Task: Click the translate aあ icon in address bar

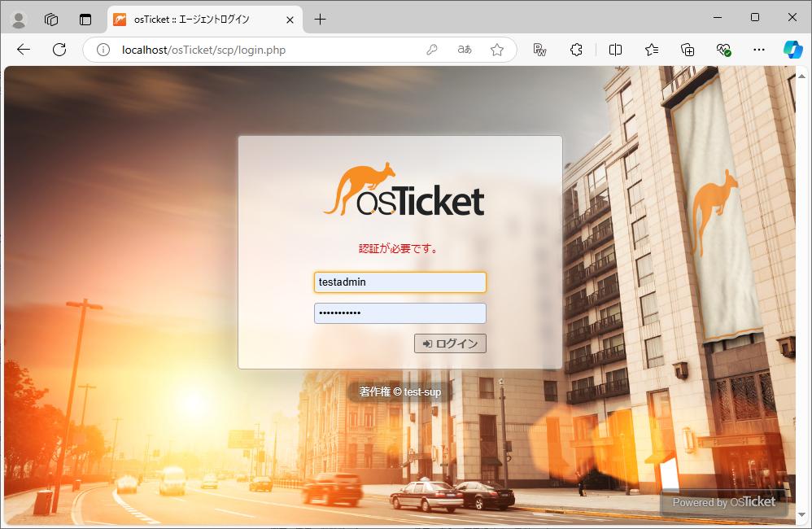Action: click(464, 50)
